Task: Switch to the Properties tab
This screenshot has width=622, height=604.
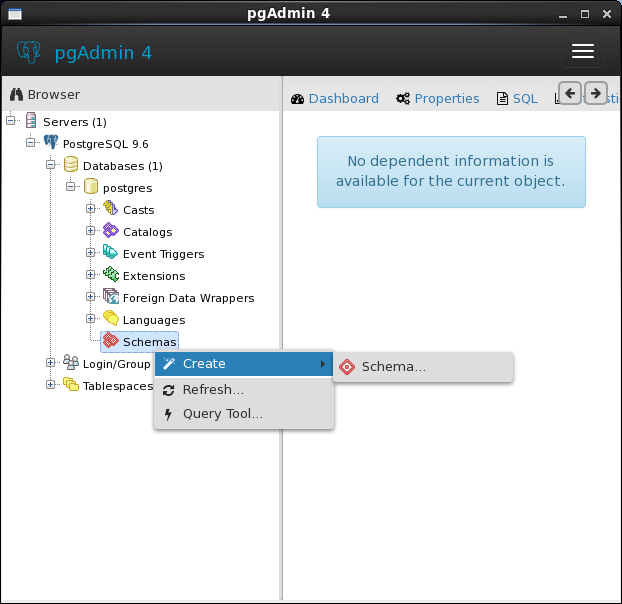Action: 438,99
